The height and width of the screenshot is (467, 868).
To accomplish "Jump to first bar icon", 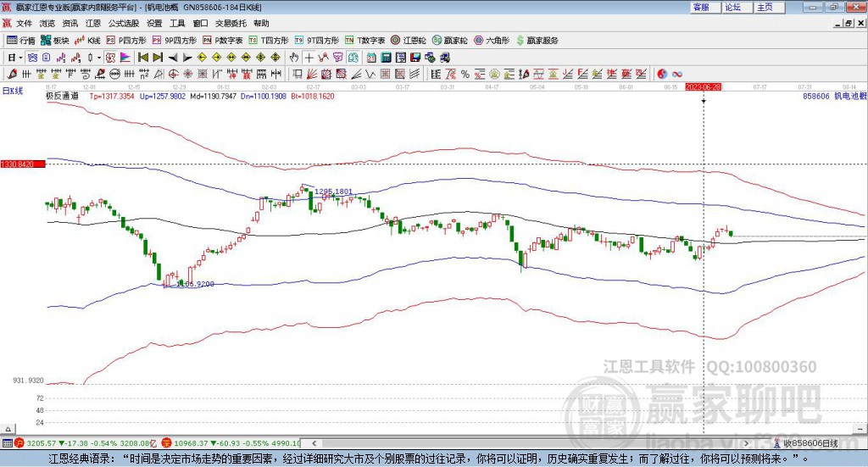I will tap(143, 58).
